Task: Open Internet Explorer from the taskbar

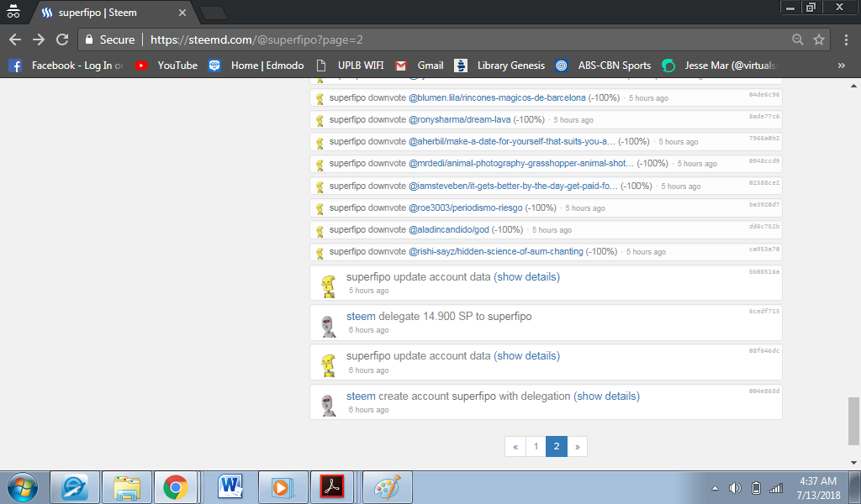Action: [x=75, y=487]
